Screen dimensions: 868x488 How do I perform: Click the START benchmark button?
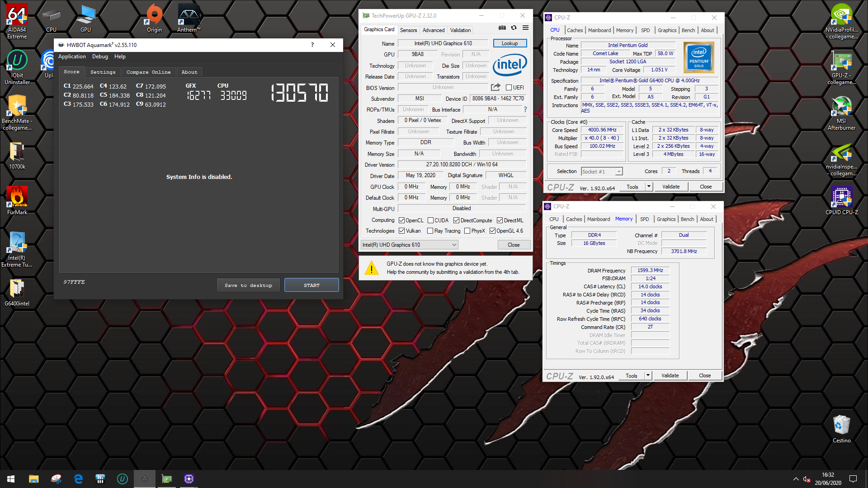click(x=311, y=285)
